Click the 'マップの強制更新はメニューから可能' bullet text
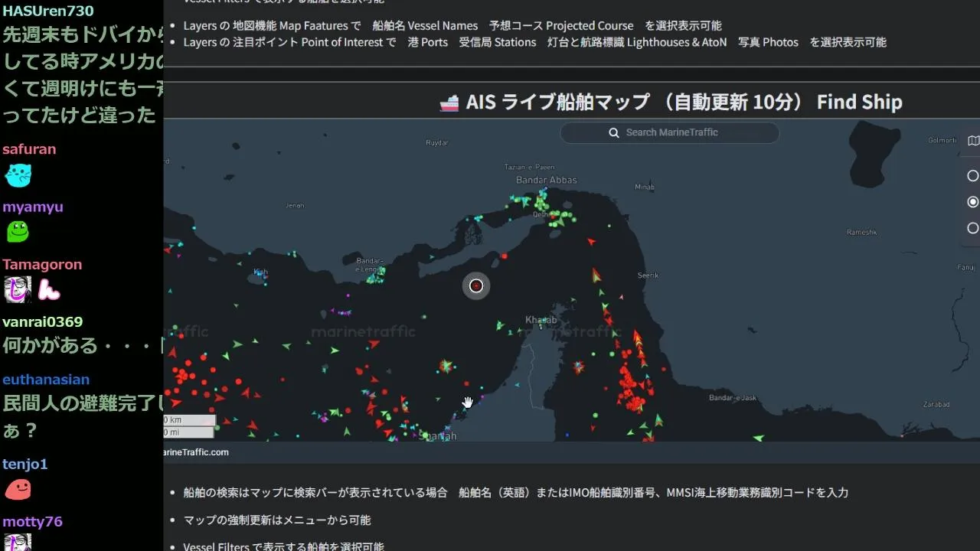The height and width of the screenshot is (551, 980). click(277, 520)
